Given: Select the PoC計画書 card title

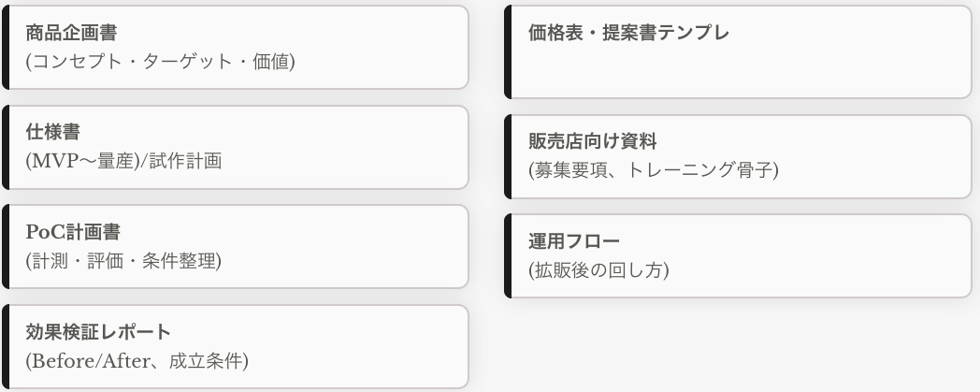Looking at the screenshot, I should [x=73, y=232].
